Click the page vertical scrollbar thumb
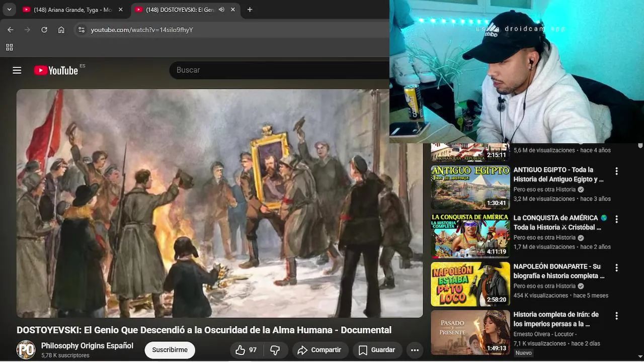 coord(640,146)
